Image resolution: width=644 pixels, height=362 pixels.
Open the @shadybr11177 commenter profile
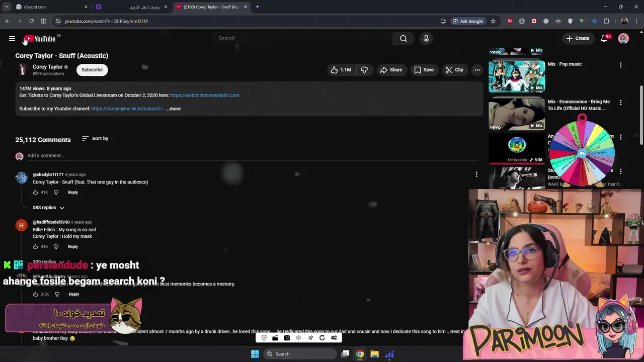pos(48,174)
